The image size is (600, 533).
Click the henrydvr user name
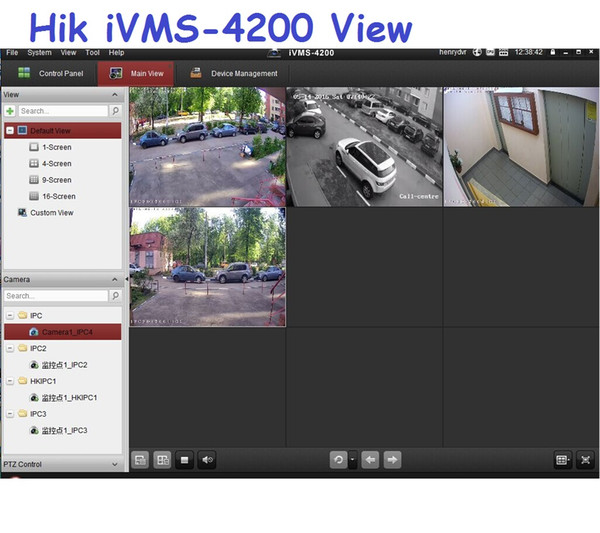point(452,52)
